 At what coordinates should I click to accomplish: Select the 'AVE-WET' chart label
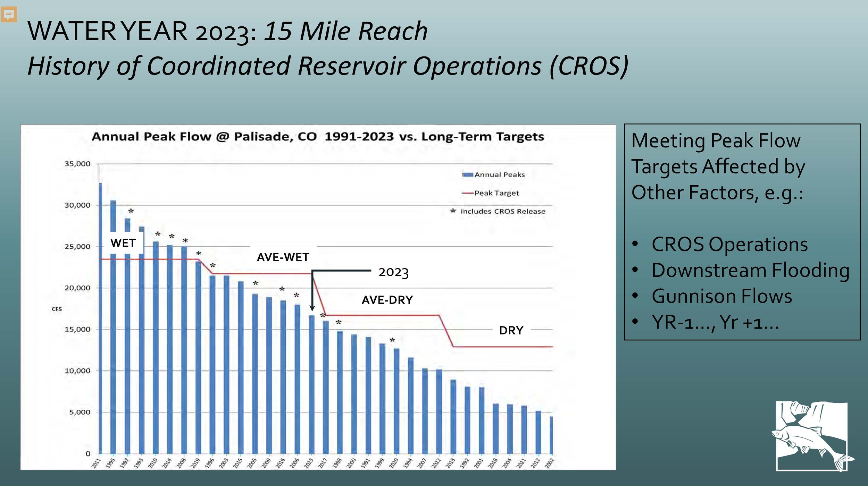click(283, 257)
